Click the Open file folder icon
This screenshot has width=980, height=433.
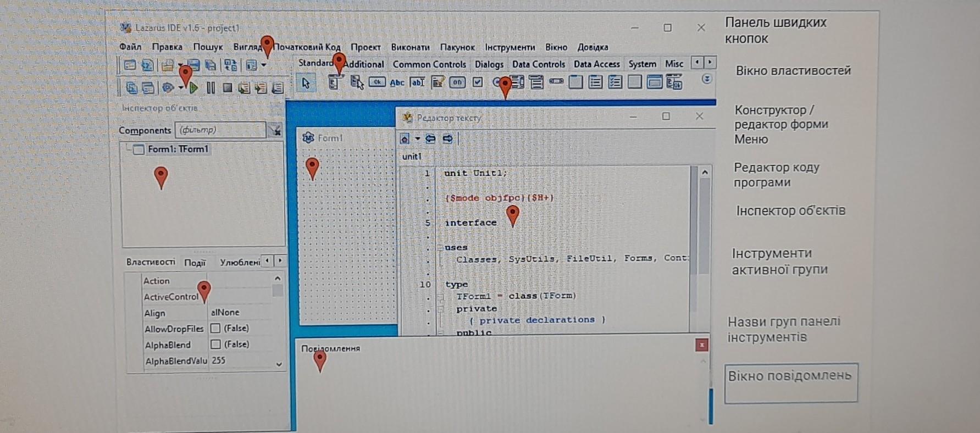(x=168, y=65)
